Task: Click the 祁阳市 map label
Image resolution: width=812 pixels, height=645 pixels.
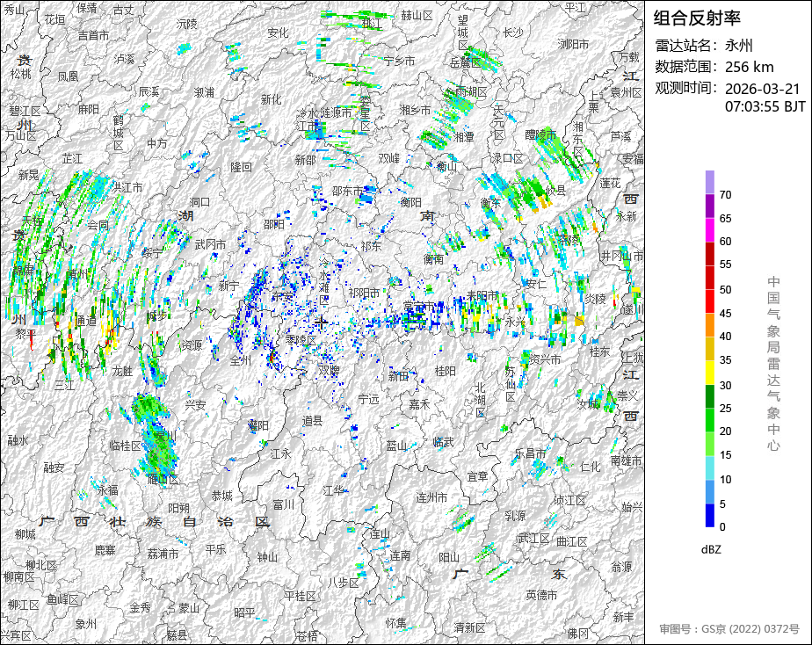Action: [x=364, y=293]
